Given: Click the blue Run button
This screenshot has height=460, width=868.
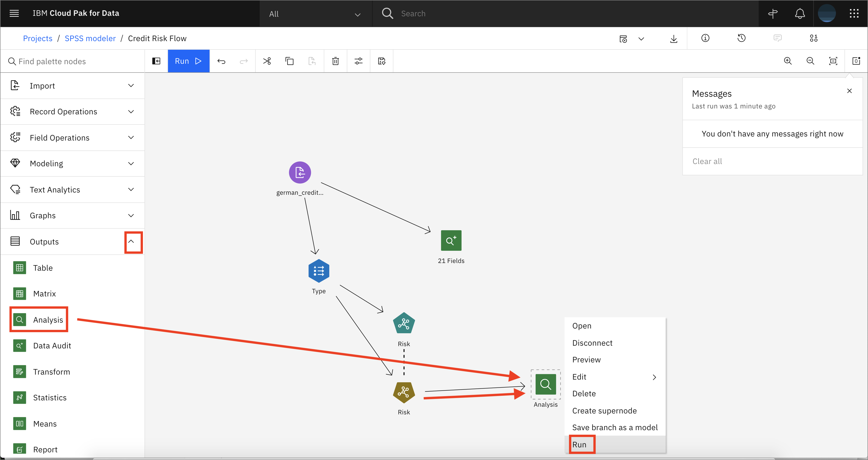Looking at the screenshot, I should point(188,61).
